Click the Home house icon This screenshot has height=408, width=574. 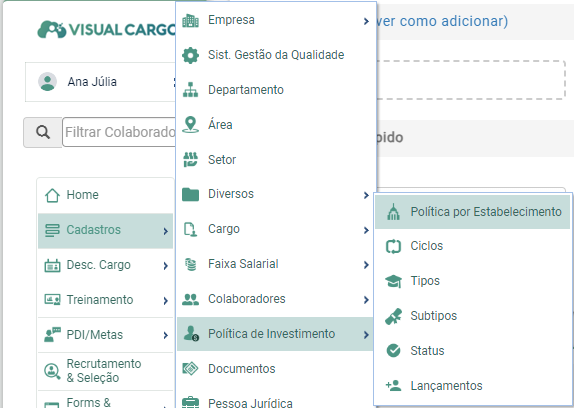tap(52, 195)
